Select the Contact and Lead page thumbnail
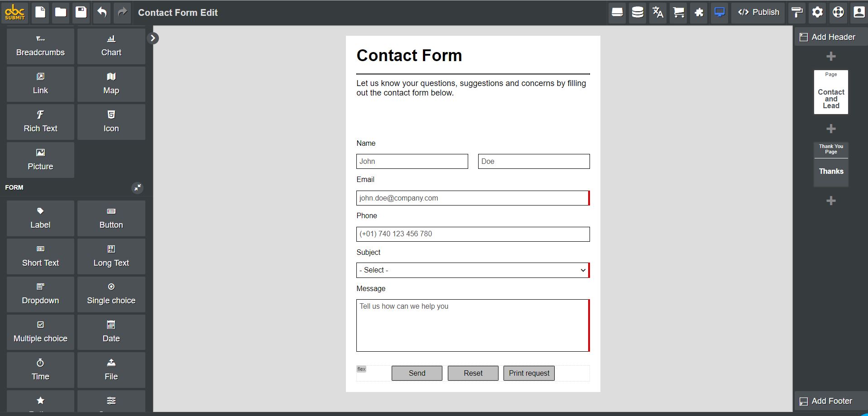Image resolution: width=868 pixels, height=416 pixels. click(831, 92)
